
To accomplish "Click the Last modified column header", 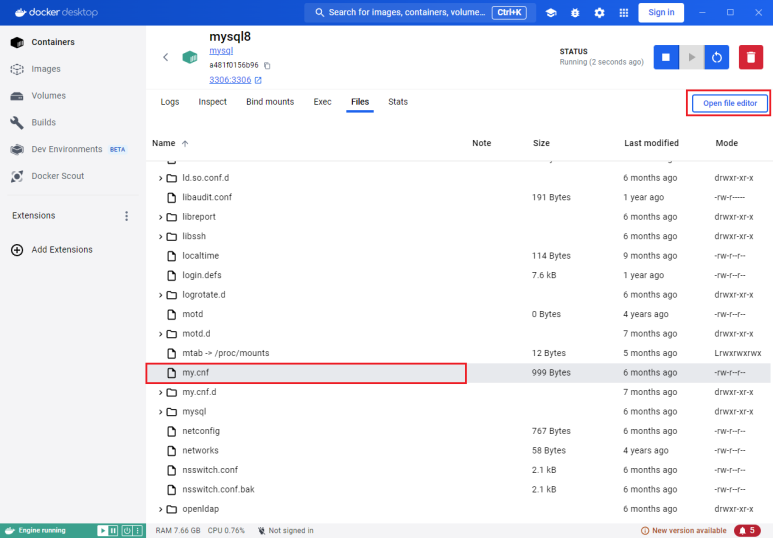I will (651, 143).
